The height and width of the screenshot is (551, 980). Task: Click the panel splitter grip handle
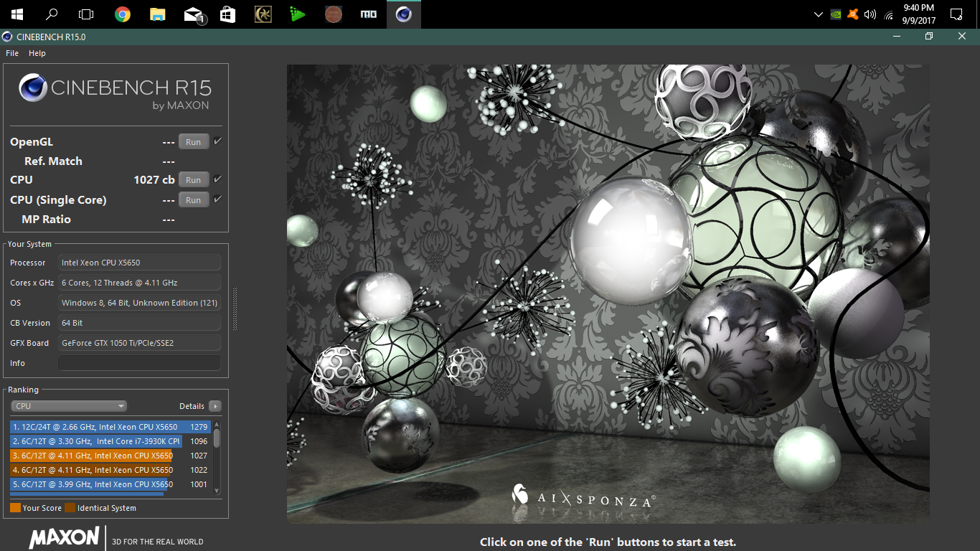235,309
